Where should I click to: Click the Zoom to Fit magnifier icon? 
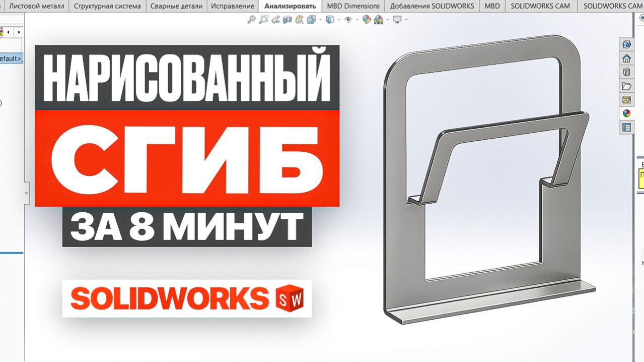point(251,20)
